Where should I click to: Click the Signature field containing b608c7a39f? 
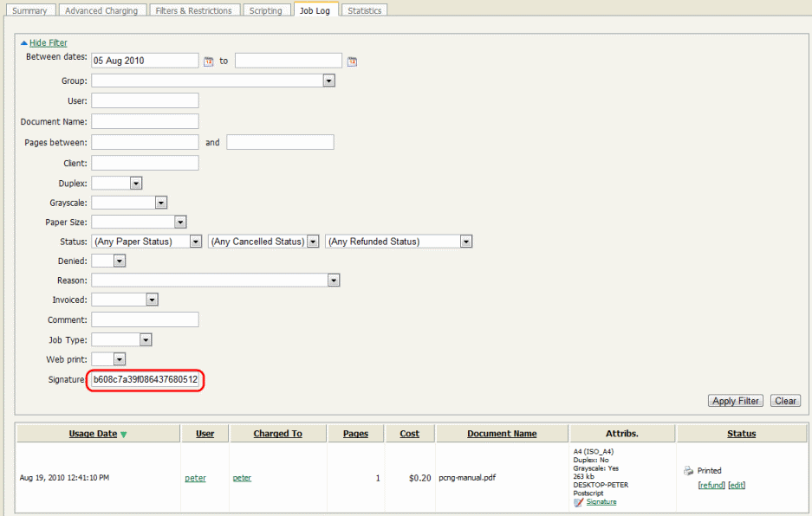(x=145, y=379)
